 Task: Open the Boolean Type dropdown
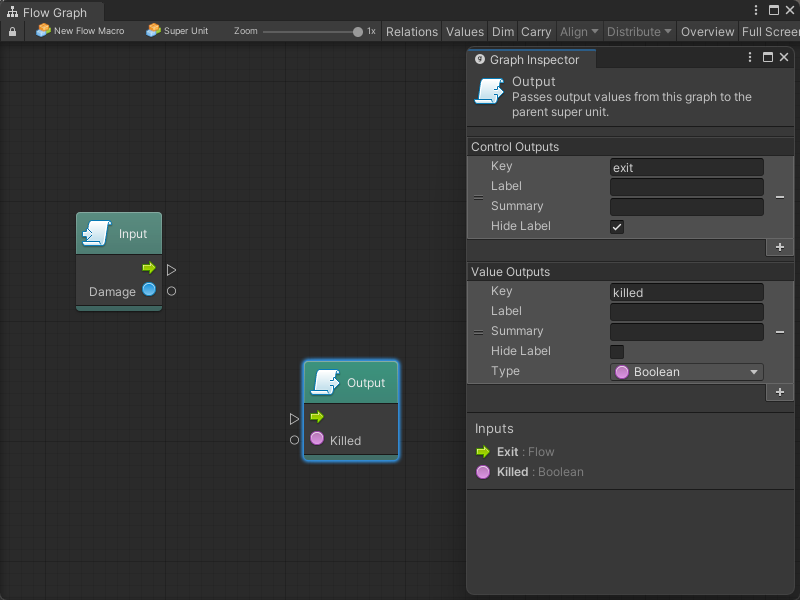[x=687, y=372]
